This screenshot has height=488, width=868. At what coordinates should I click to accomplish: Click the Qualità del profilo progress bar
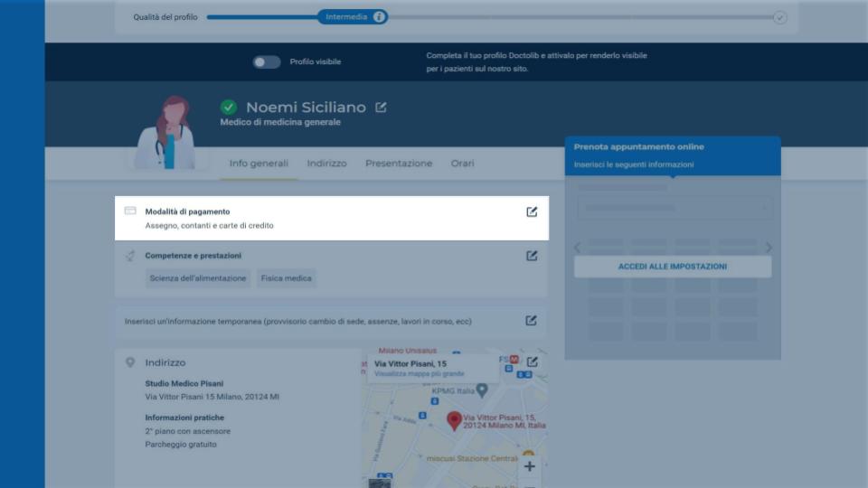click(493, 17)
